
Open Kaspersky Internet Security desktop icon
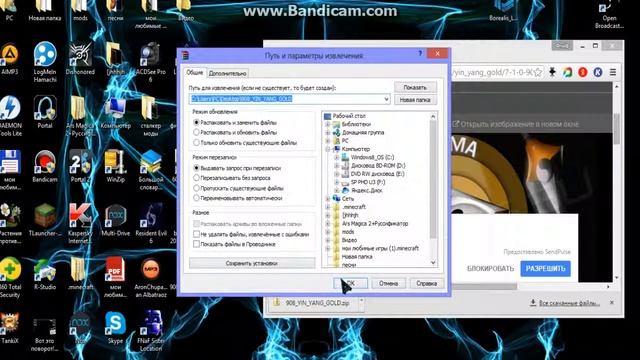point(80,224)
